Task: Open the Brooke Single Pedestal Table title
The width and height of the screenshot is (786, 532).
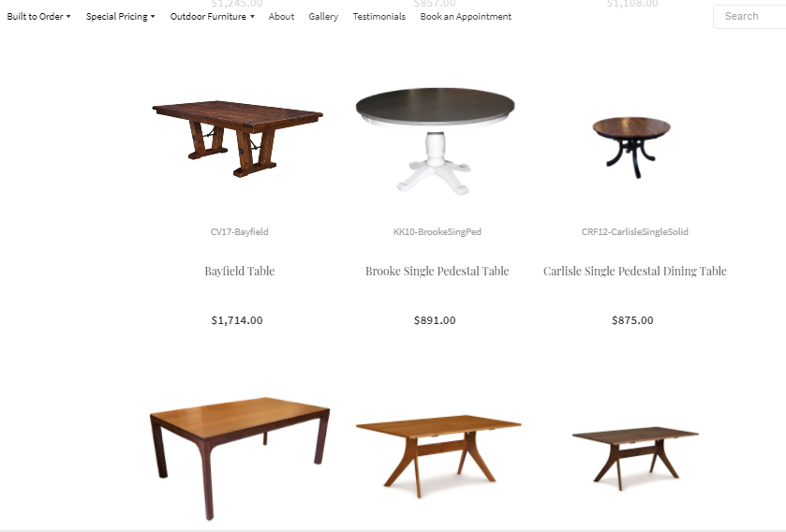Action: pyautogui.click(x=437, y=271)
